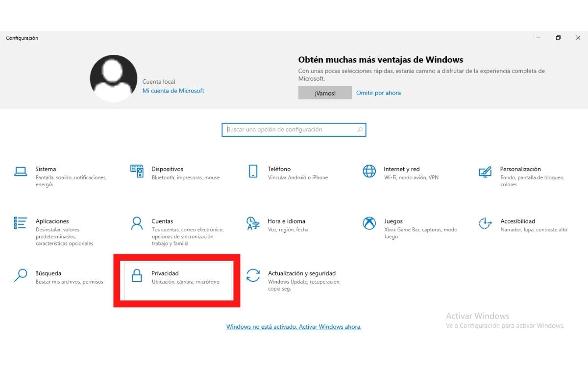Screen dimensions: 588x392
Task: Open the Privacidad padlock icon
Action: (x=137, y=275)
